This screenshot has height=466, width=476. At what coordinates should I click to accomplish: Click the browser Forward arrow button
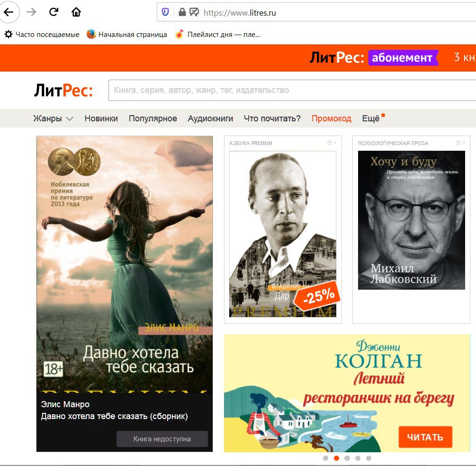tap(31, 12)
